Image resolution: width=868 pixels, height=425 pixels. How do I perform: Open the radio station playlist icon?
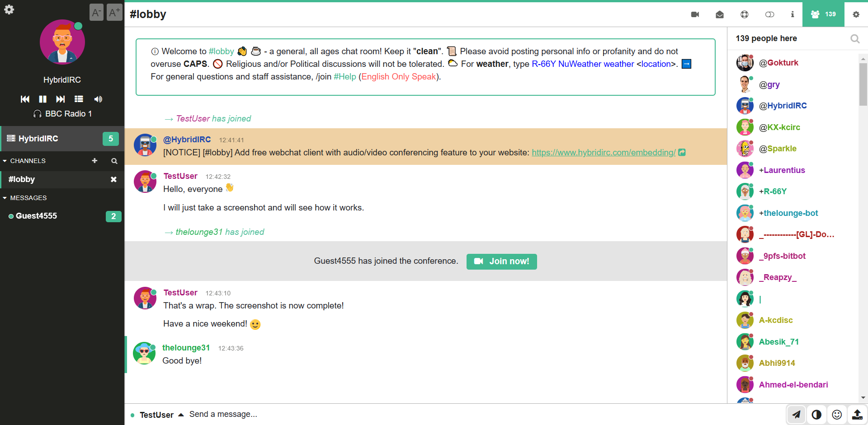point(79,99)
